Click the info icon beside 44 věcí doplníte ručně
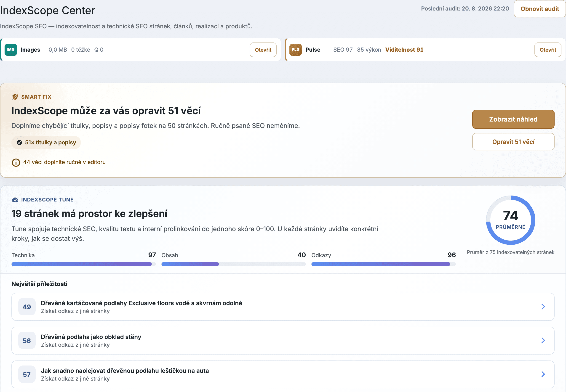Screen dimensions: 566x392 (x=16, y=162)
